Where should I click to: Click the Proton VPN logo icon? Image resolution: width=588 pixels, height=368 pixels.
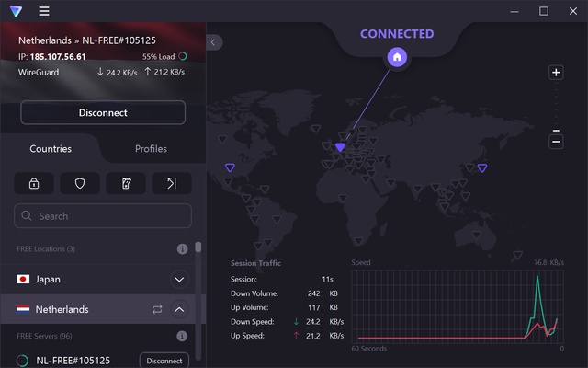pos(16,11)
